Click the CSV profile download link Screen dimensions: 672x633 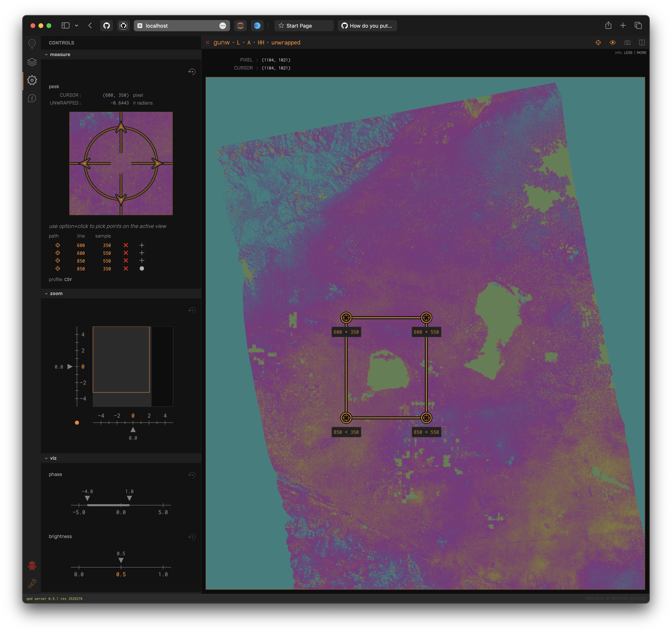tap(68, 279)
